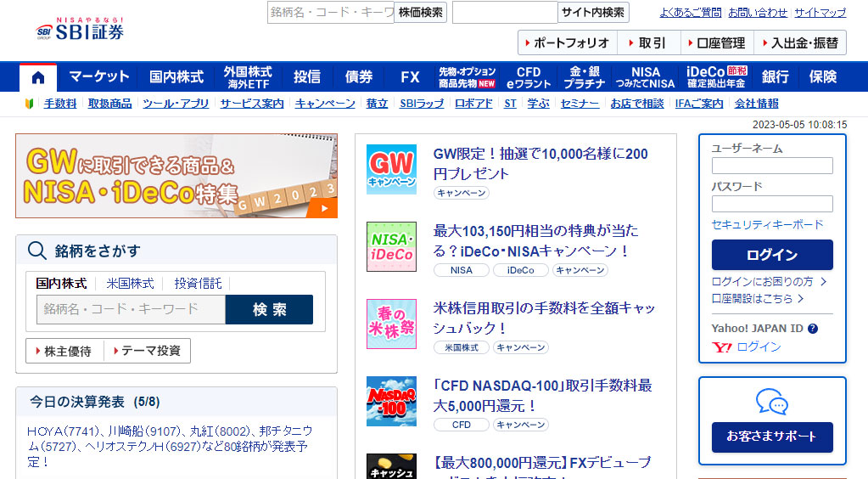This screenshot has height=479, width=868.
Task: Click the ログイン button
Action: [x=772, y=255]
